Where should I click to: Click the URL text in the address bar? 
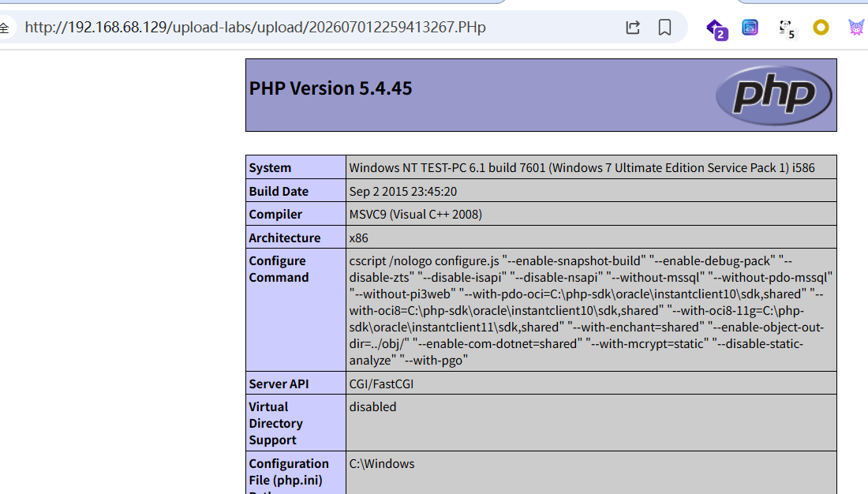pyautogui.click(x=255, y=27)
